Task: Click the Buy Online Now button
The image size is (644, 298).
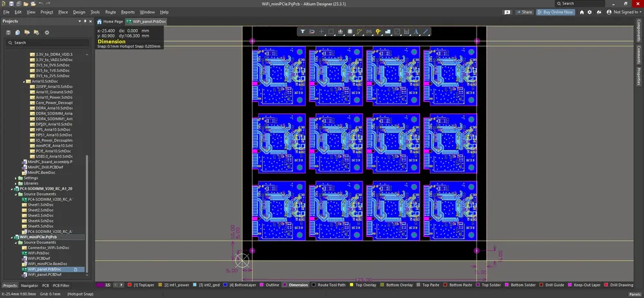Action: [x=555, y=12]
